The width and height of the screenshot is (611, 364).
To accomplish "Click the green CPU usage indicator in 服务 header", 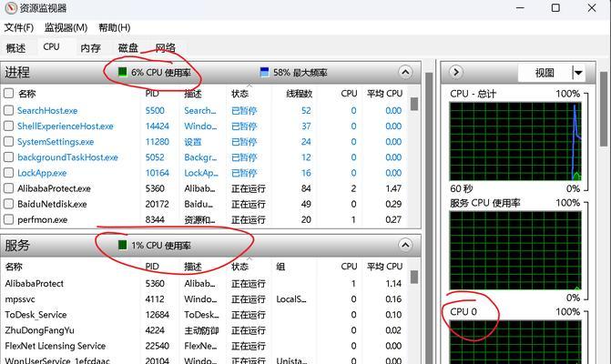I will point(122,245).
